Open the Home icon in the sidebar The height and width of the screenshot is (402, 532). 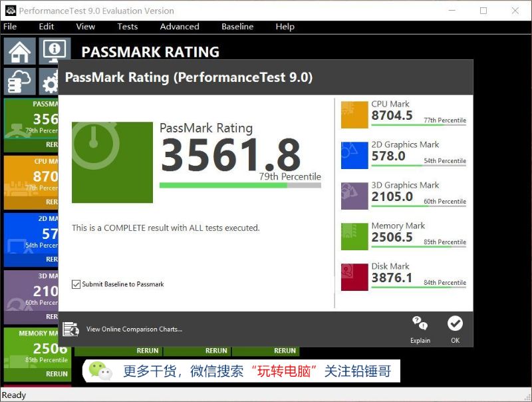[20, 51]
